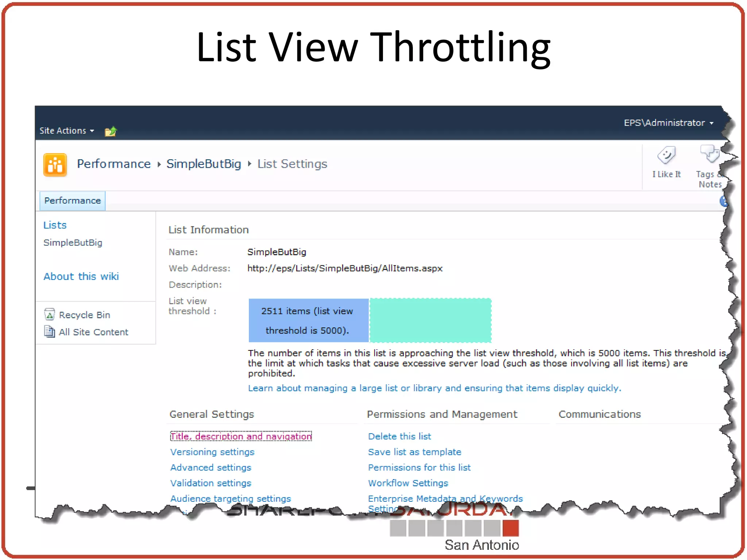Click the List Settings breadcrumb text

[x=292, y=164]
